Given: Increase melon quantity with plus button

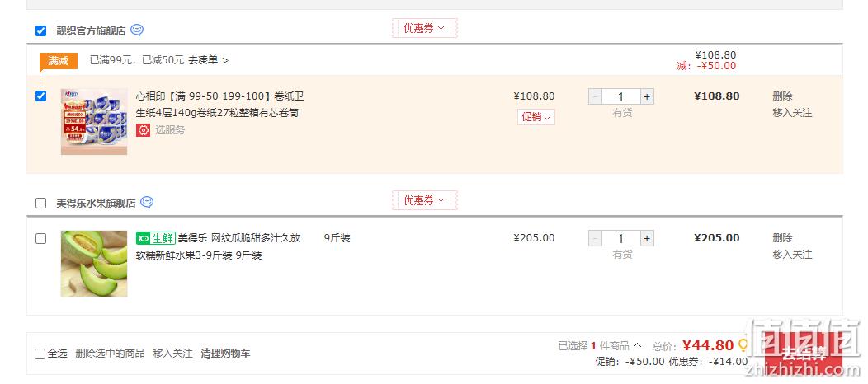Looking at the screenshot, I should tap(647, 239).
